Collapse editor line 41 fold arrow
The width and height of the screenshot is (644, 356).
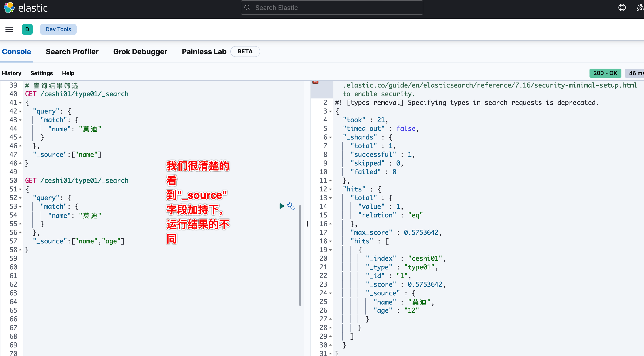pos(21,103)
